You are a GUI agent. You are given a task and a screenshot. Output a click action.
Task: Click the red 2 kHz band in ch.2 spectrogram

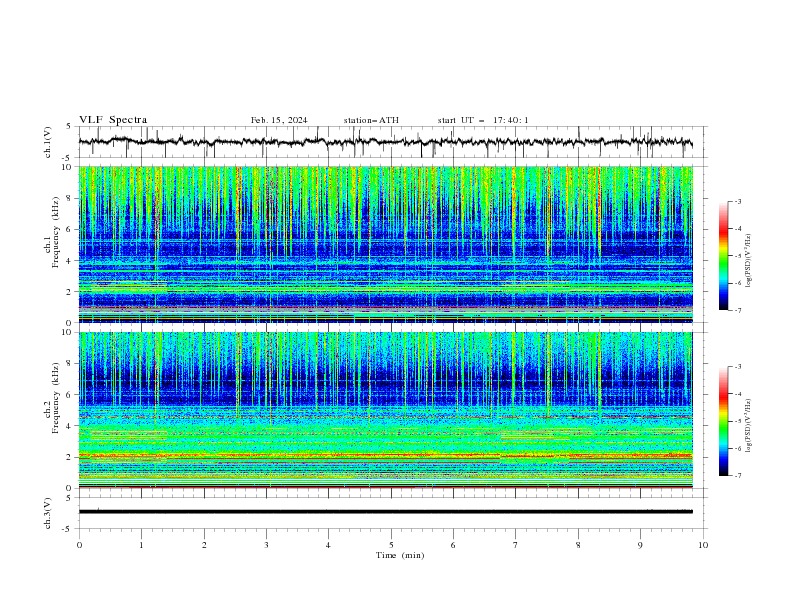coord(385,456)
